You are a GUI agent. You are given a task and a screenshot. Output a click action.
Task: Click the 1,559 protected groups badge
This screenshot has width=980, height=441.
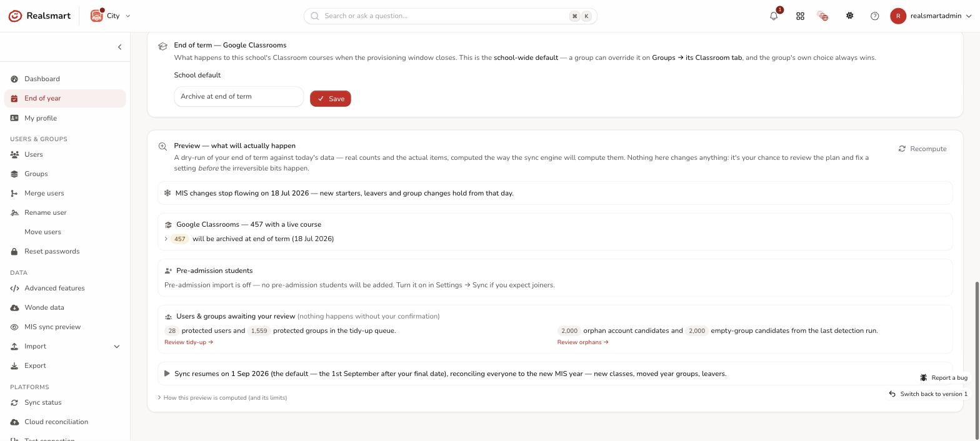(259, 330)
